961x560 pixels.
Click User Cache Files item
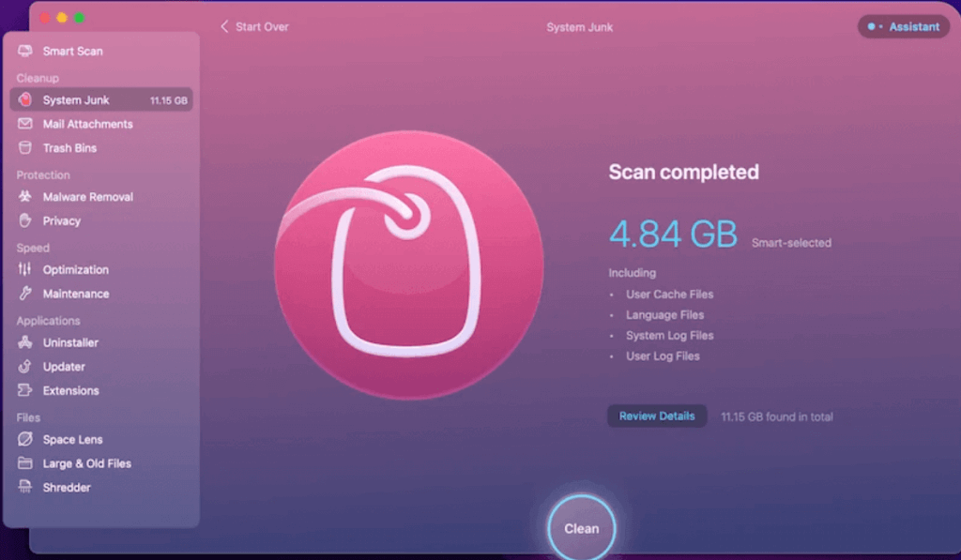click(669, 295)
